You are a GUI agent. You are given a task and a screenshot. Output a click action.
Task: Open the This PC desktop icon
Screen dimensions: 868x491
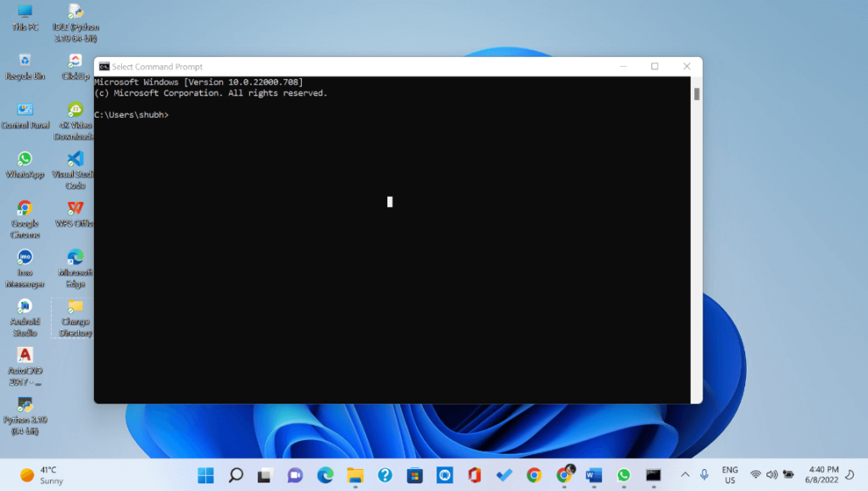[25, 18]
